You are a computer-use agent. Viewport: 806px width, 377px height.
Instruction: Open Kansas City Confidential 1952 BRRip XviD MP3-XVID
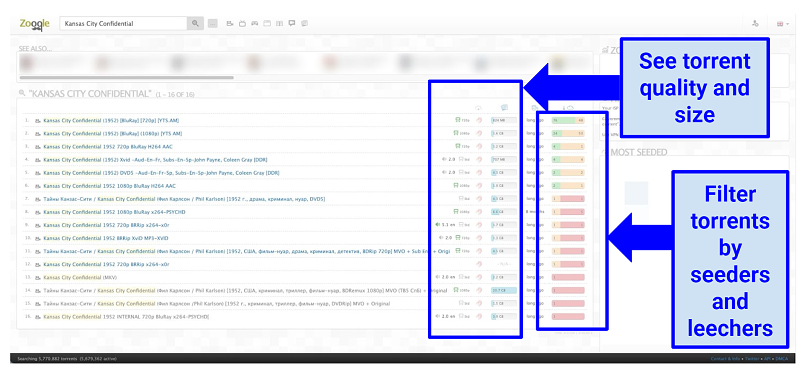[x=105, y=238]
